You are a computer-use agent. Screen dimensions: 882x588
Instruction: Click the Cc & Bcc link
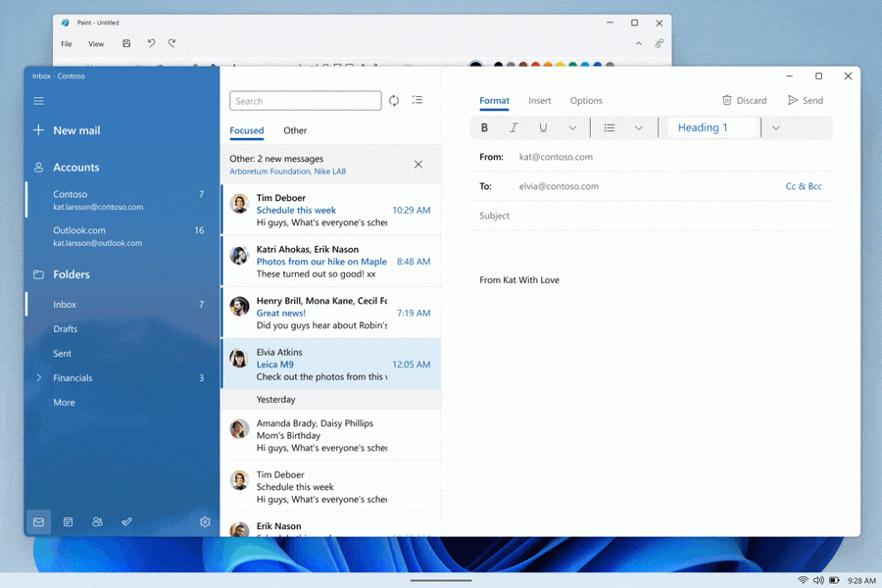point(804,186)
